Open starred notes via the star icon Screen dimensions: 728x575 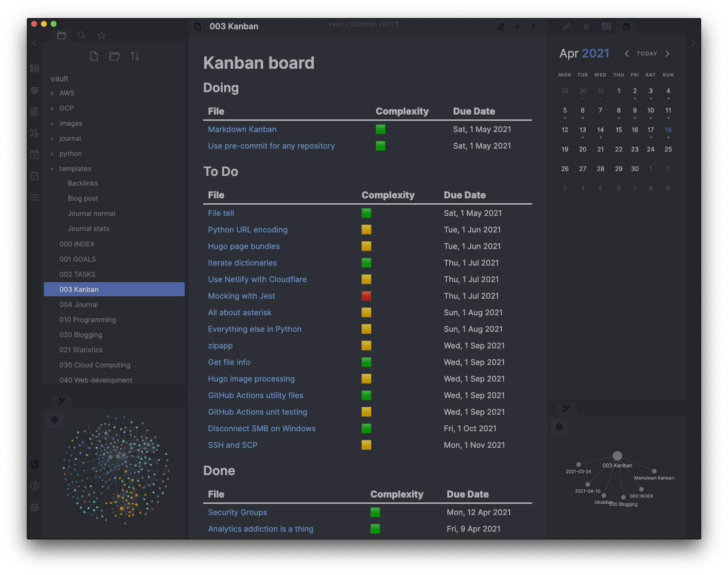tap(101, 35)
